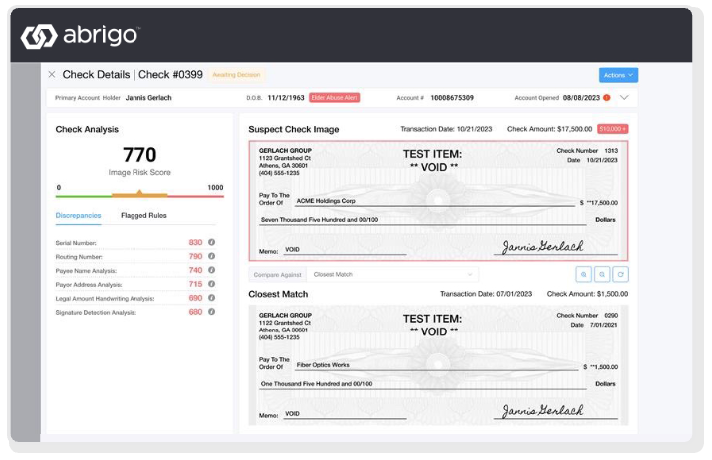
Task: Click signature detection score 680
Action: click(x=195, y=312)
